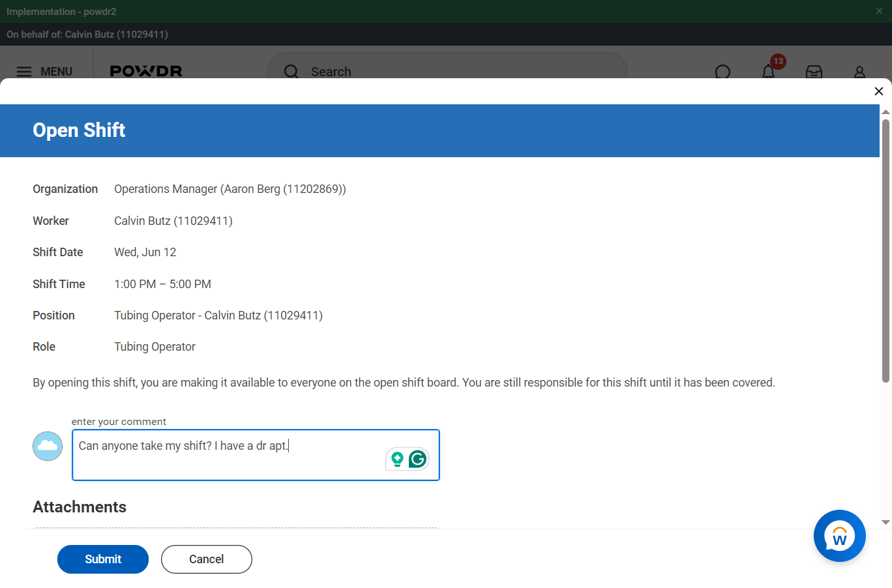Open the inbox tray icon
The image size is (892, 588).
click(x=814, y=72)
